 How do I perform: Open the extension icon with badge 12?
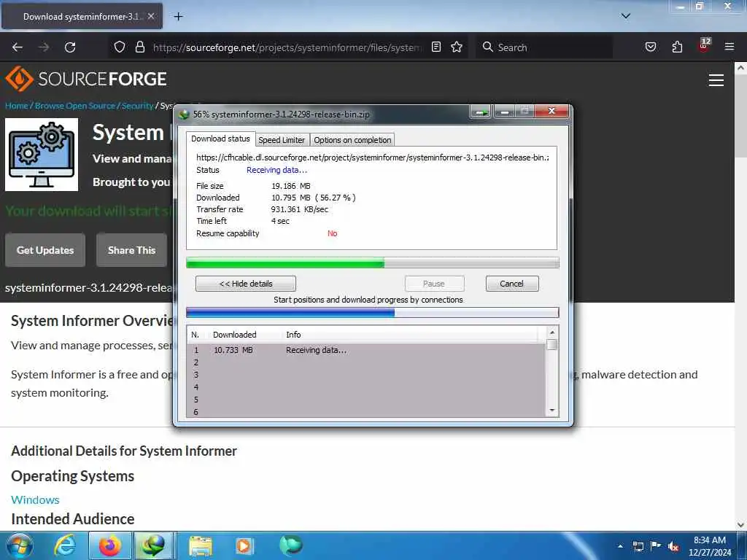704,45
